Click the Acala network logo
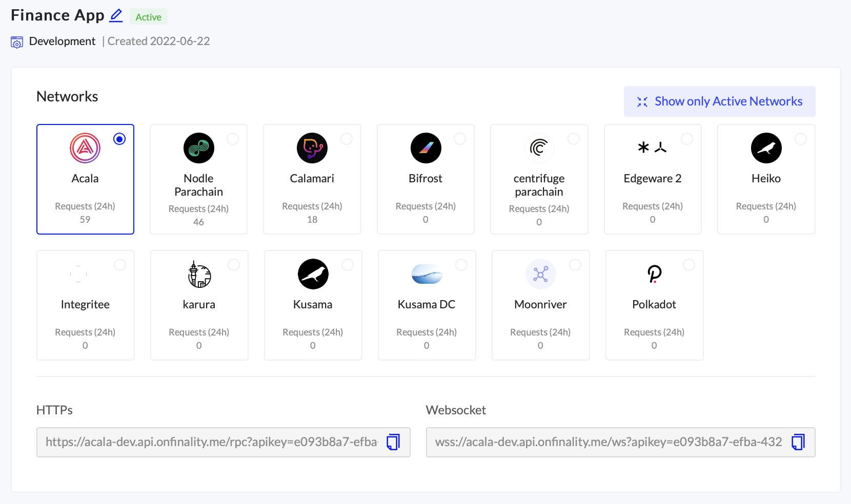851x504 pixels. 85,148
